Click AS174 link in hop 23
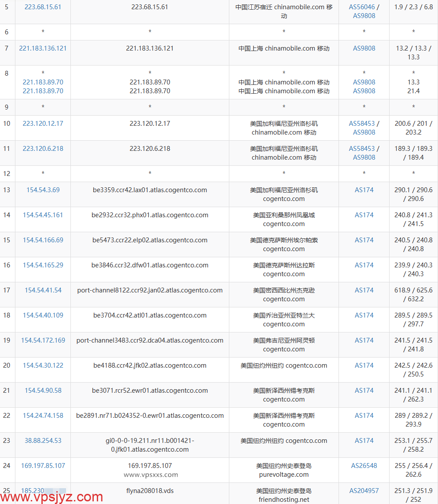 coord(364,441)
